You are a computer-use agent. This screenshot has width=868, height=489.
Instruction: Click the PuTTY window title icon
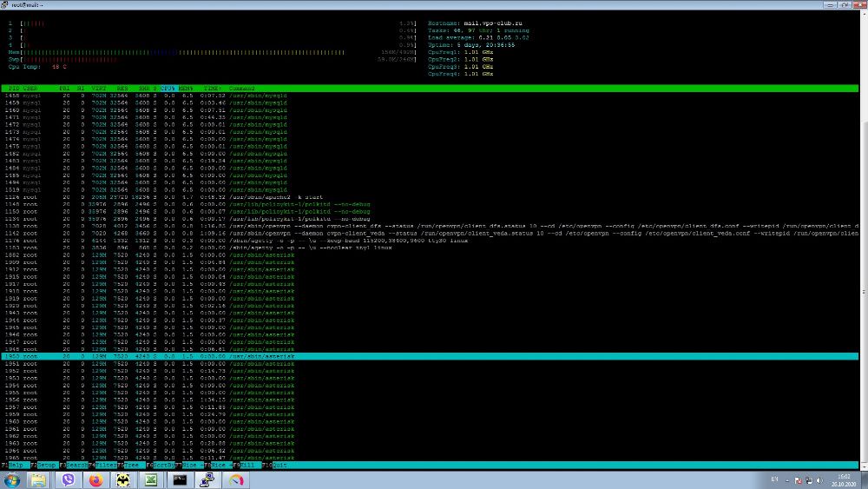(x=4, y=4)
